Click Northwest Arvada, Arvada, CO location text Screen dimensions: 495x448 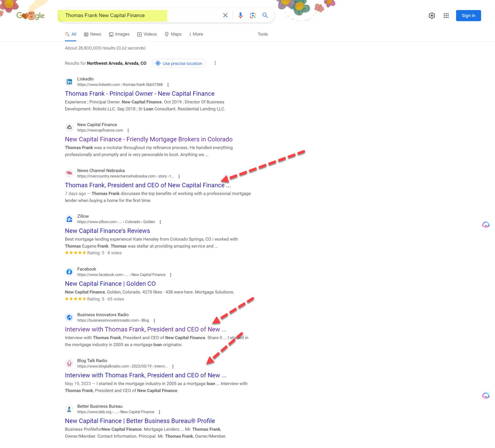coord(117,63)
